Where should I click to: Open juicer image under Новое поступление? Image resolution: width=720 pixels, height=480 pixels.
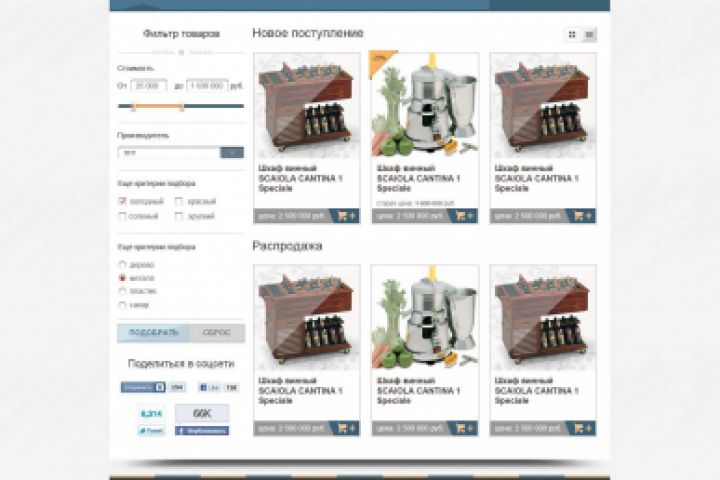click(425, 106)
